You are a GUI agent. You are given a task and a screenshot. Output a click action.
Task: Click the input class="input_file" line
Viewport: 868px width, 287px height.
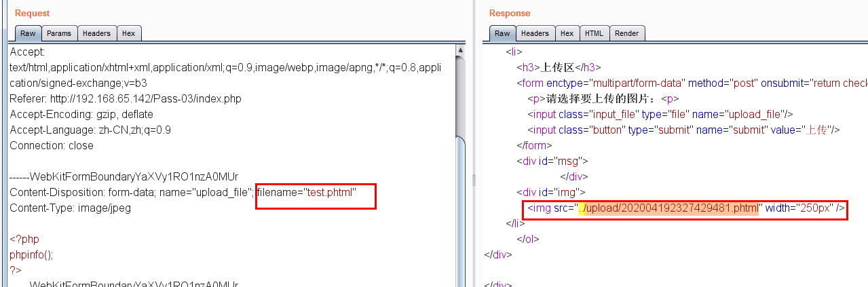(660, 114)
